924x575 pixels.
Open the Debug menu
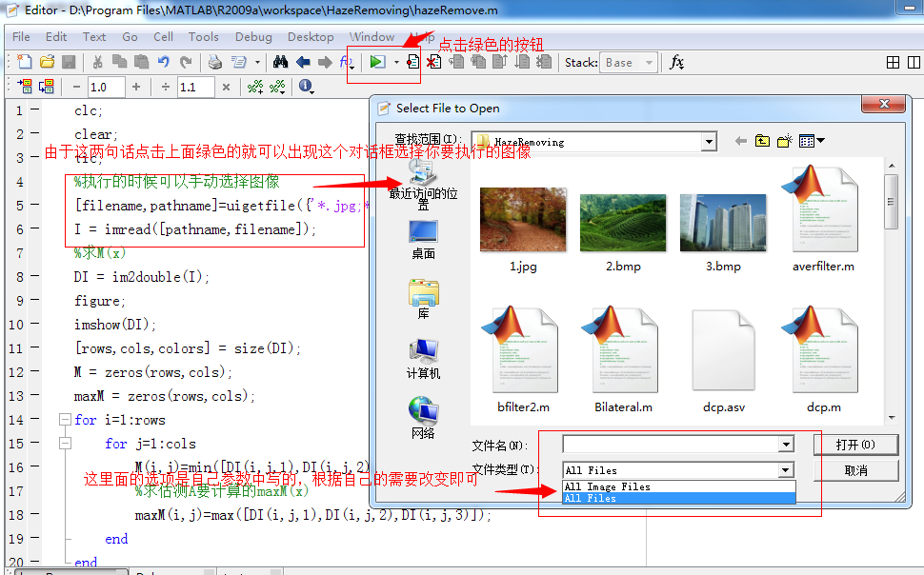point(253,36)
